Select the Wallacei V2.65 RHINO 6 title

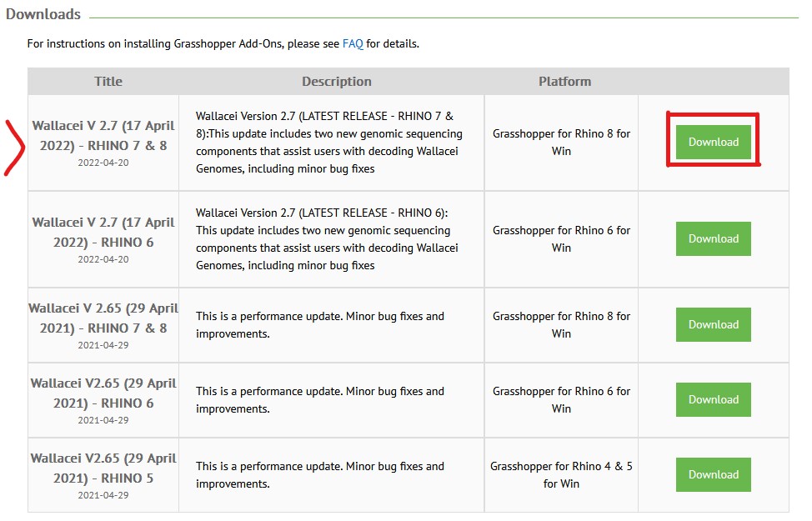103,393
